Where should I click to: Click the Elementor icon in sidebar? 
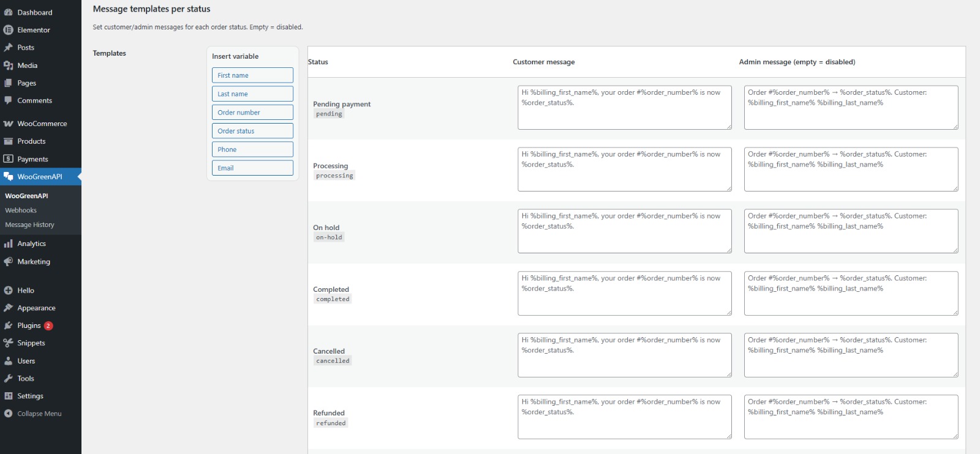8,30
